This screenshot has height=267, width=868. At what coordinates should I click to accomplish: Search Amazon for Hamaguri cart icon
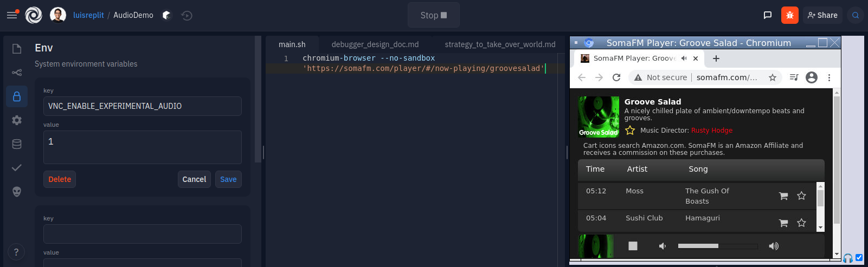coord(783,223)
